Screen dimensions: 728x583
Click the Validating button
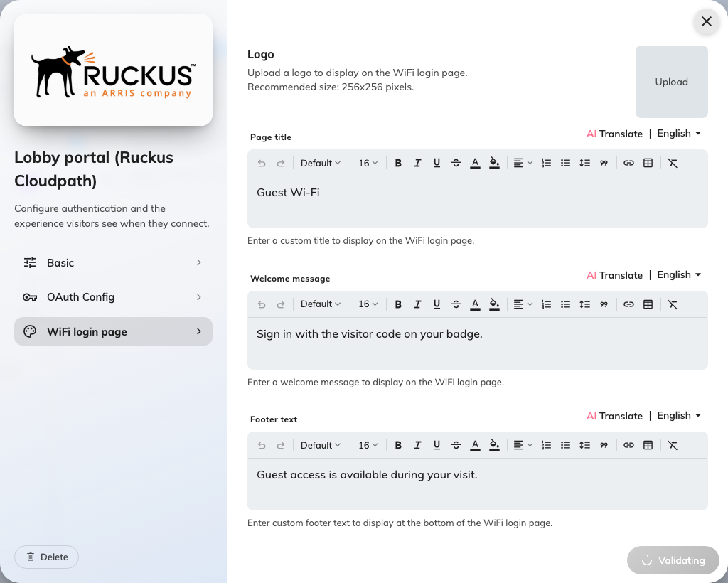coord(673,560)
